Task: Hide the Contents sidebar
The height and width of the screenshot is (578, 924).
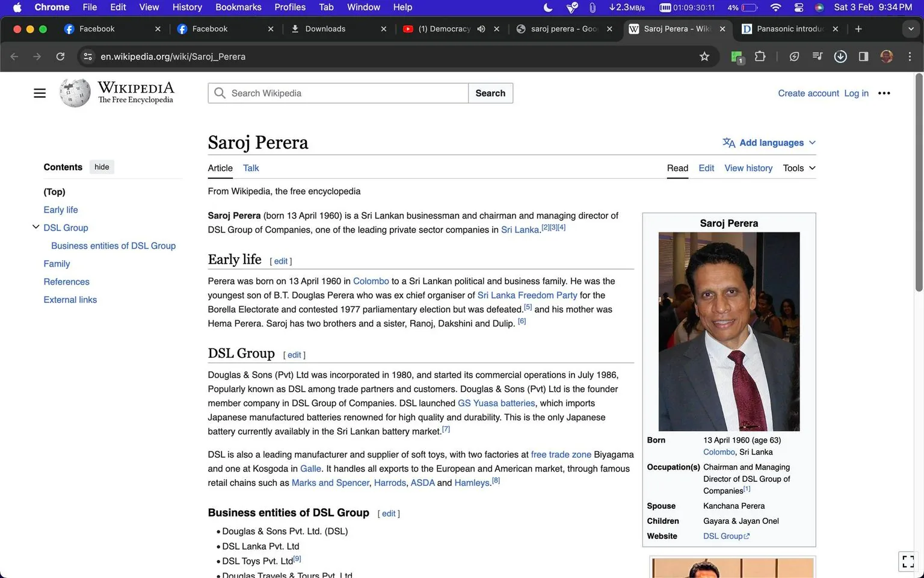Action: pyautogui.click(x=101, y=167)
